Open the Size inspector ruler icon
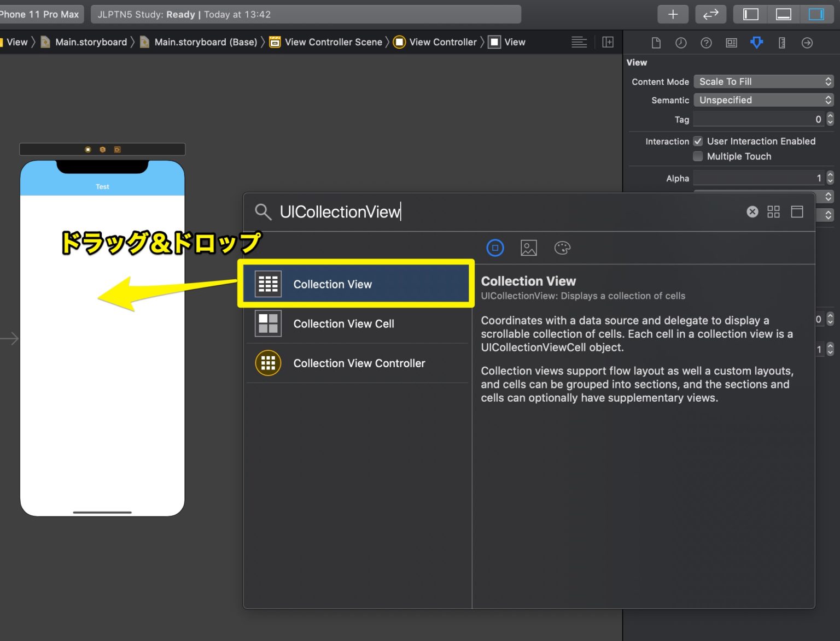This screenshot has width=840, height=641. pyautogui.click(x=781, y=42)
